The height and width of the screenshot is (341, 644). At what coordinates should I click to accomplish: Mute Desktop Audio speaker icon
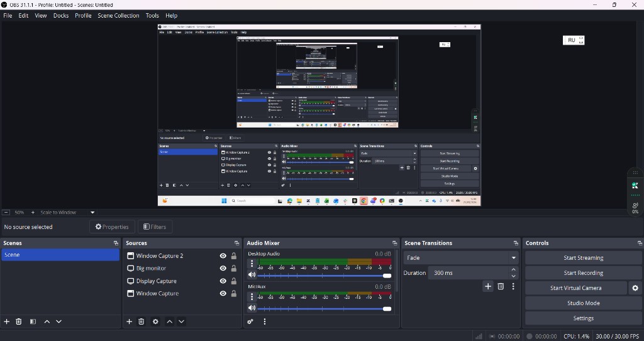coord(252,275)
